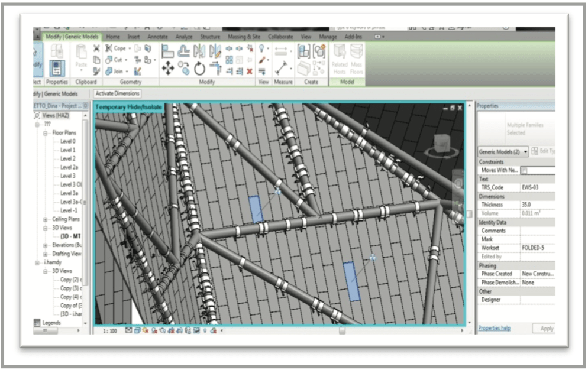Collapse the Floor Plans tree node
Image resolution: width=588 pixels, height=370 pixels.
(x=47, y=133)
